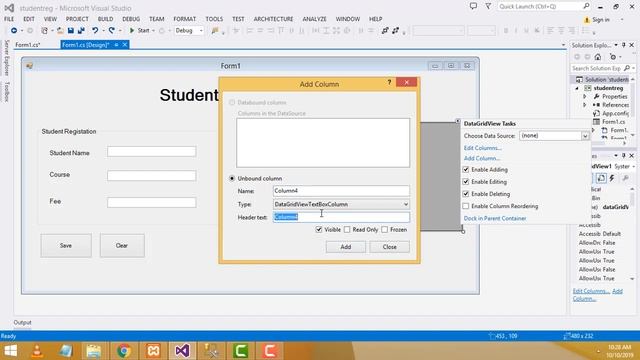Click Dock in Parent Container link

495,218
